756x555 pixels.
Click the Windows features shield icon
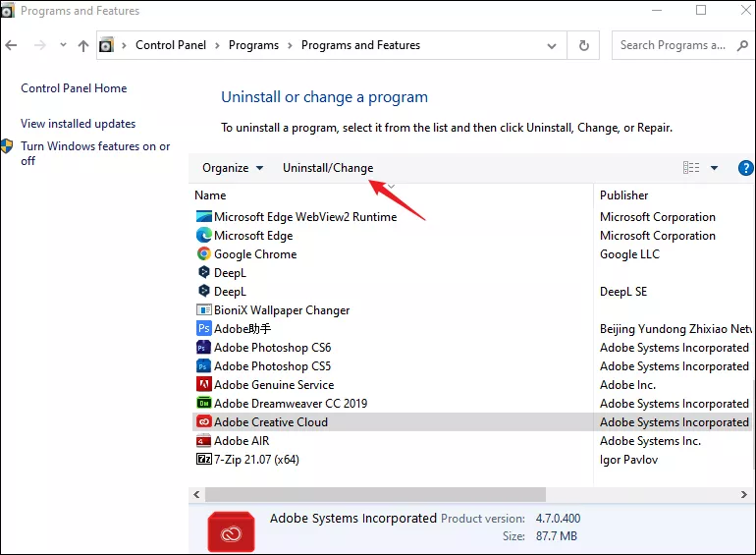[x=7, y=145]
